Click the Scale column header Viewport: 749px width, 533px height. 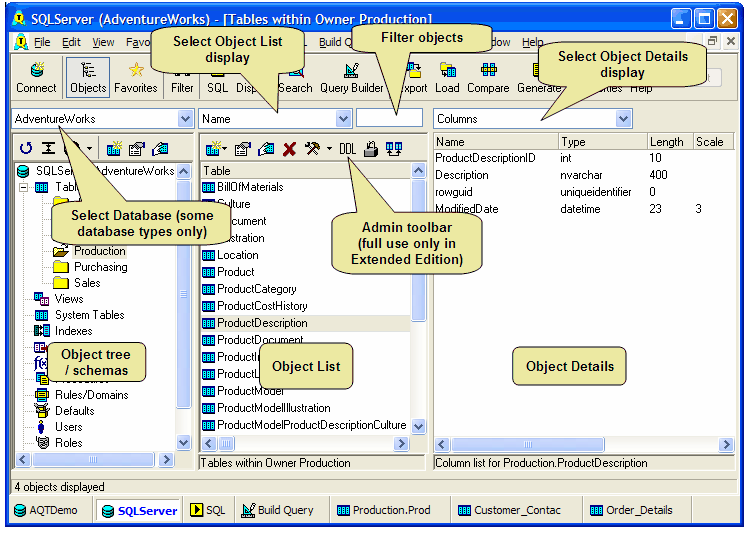(713, 142)
